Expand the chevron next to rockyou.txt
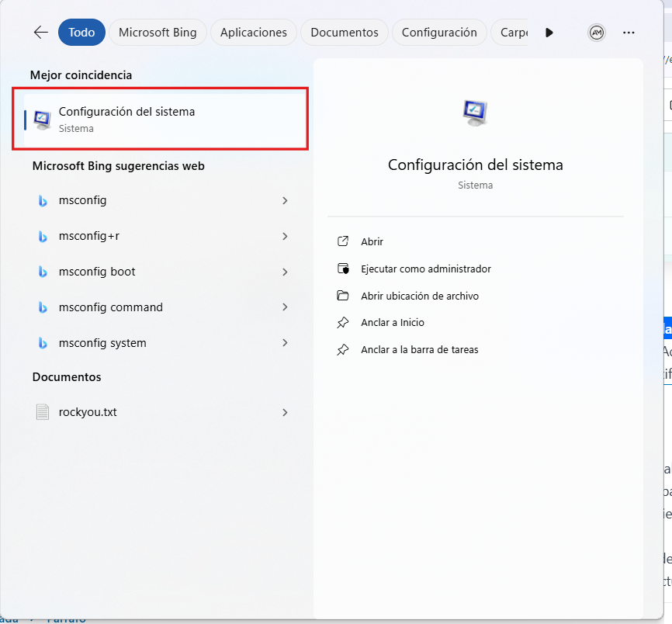 click(x=285, y=412)
